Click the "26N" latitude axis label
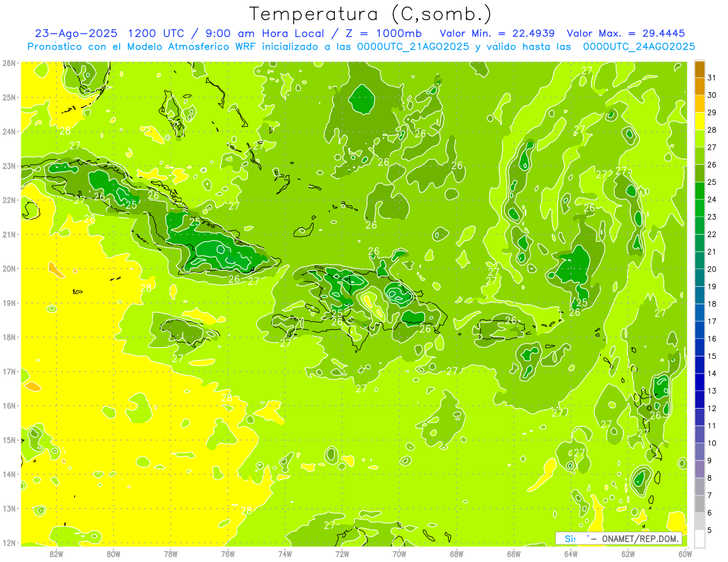The height and width of the screenshot is (562, 728). pyautogui.click(x=8, y=63)
